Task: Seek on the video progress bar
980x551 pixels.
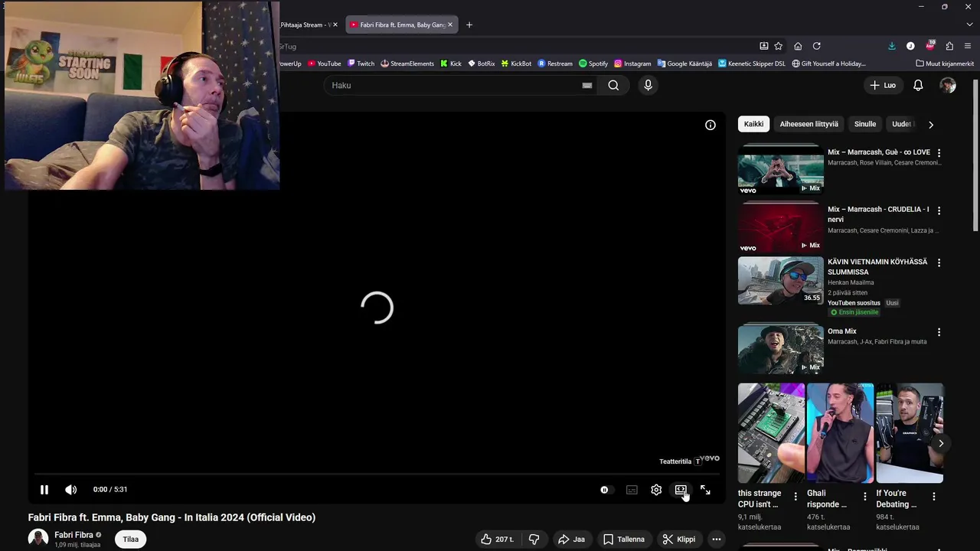Action: click(377, 474)
